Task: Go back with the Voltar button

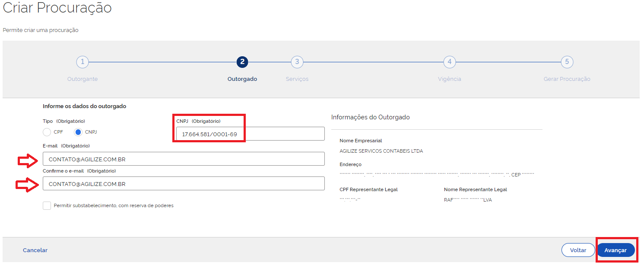Action: [x=578, y=250]
